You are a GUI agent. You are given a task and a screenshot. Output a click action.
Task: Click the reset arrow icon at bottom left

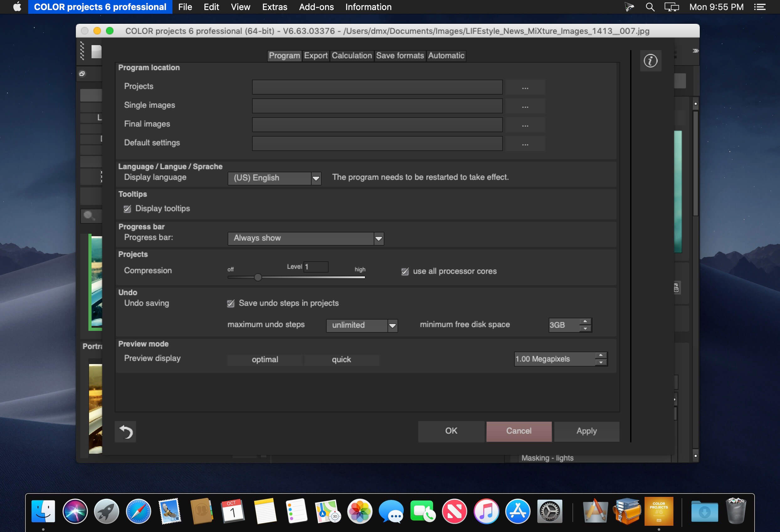[125, 431]
